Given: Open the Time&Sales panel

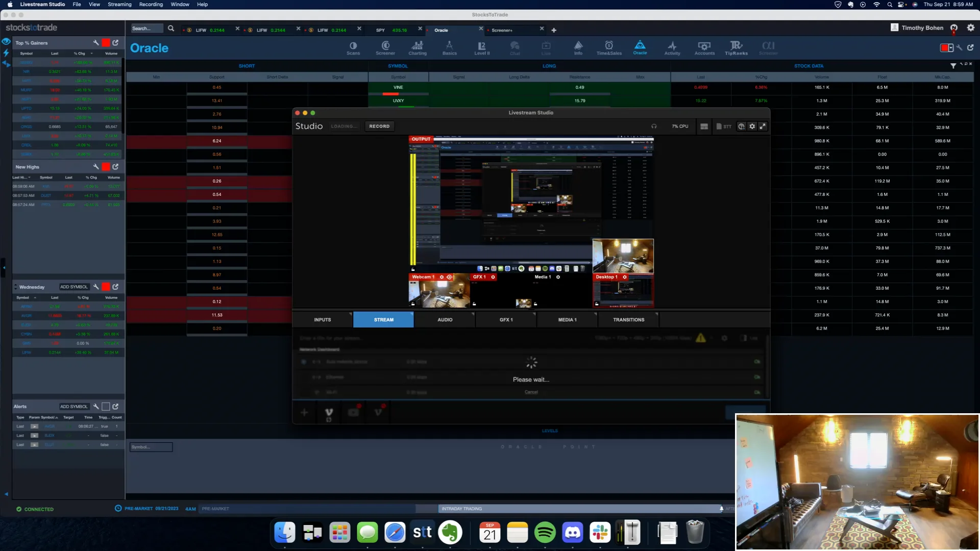Looking at the screenshot, I should coord(608,47).
